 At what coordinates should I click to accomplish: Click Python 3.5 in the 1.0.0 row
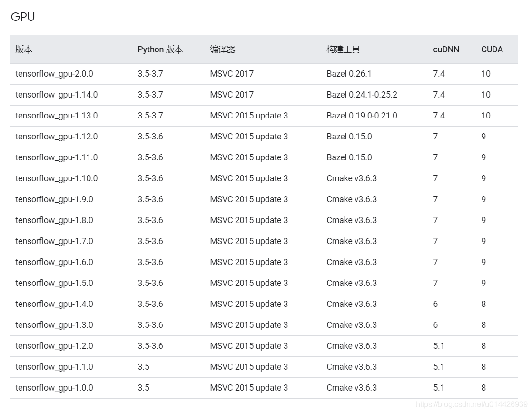144,388
